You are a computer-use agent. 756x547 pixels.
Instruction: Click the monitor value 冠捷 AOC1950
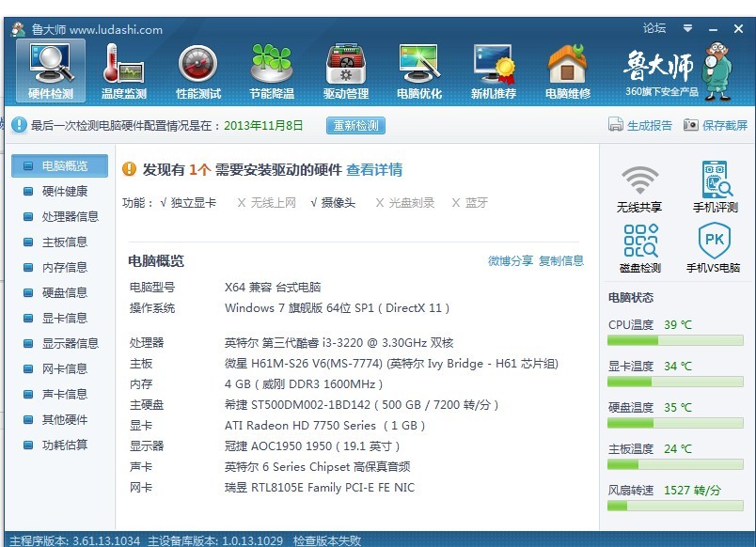(312, 446)
